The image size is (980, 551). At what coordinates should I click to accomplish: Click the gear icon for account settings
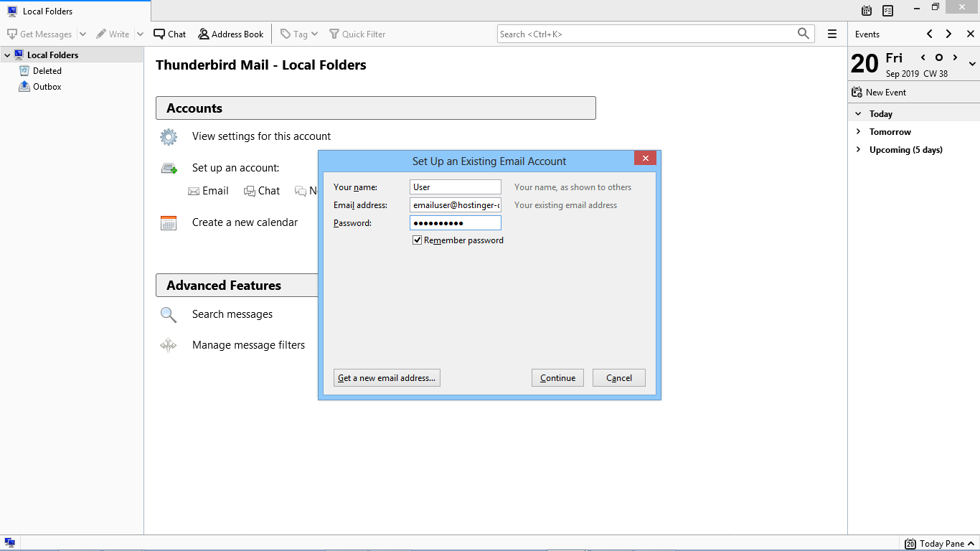click(x=169, y=136)
